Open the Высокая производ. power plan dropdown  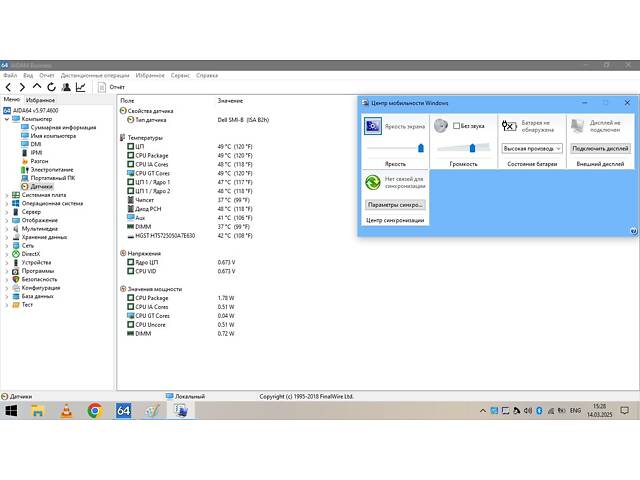point(532,149)
